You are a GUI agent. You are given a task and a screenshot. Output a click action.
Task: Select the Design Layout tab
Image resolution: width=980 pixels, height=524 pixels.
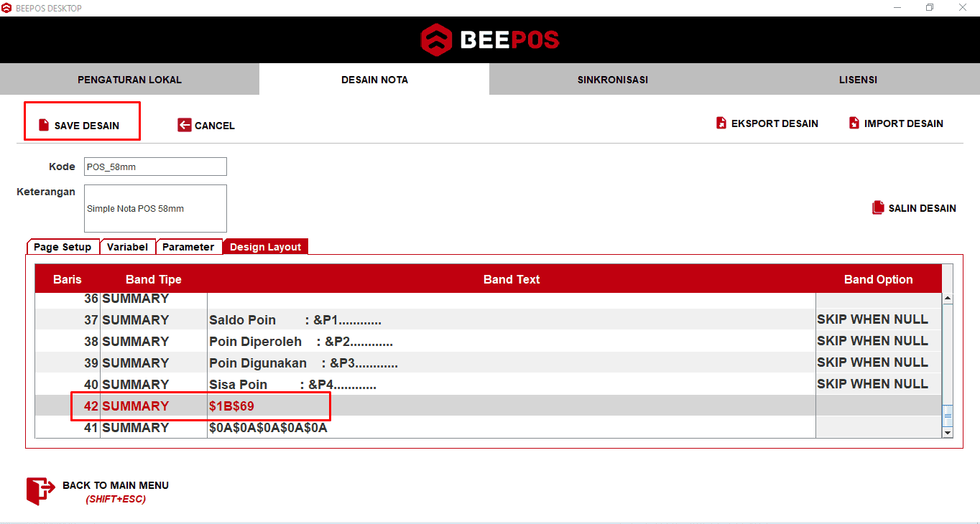pyautogui.click(x=265, y=246)
